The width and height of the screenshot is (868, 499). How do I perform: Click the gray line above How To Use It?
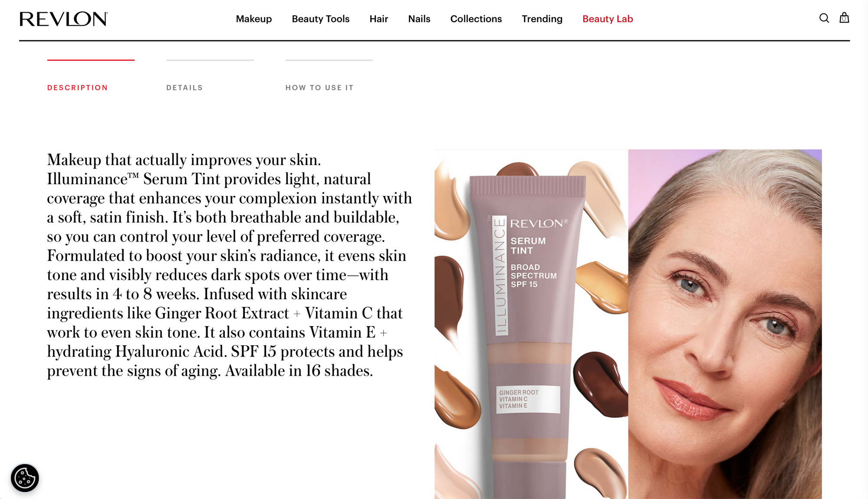point(329,60)
